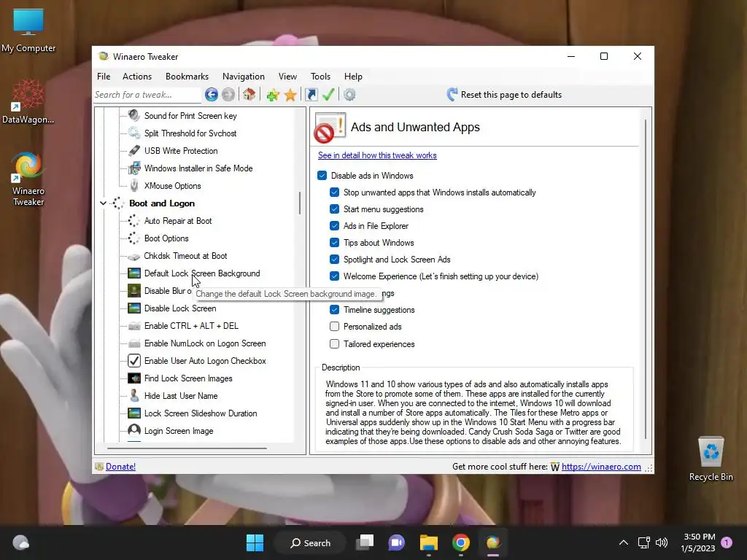
Task: Click the tree panel horizontal scrollbar
Action: (x=187, y=448)
